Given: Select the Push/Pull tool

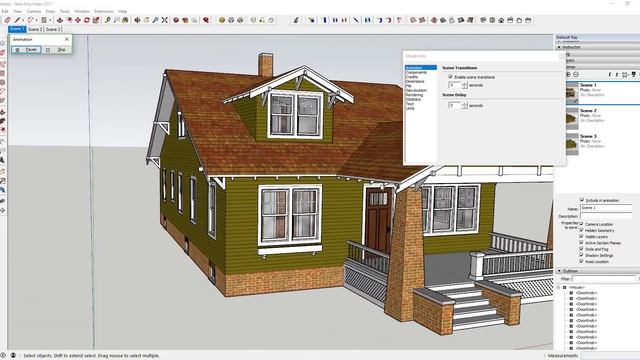Looking at the screenshot, I should point(60,20).
